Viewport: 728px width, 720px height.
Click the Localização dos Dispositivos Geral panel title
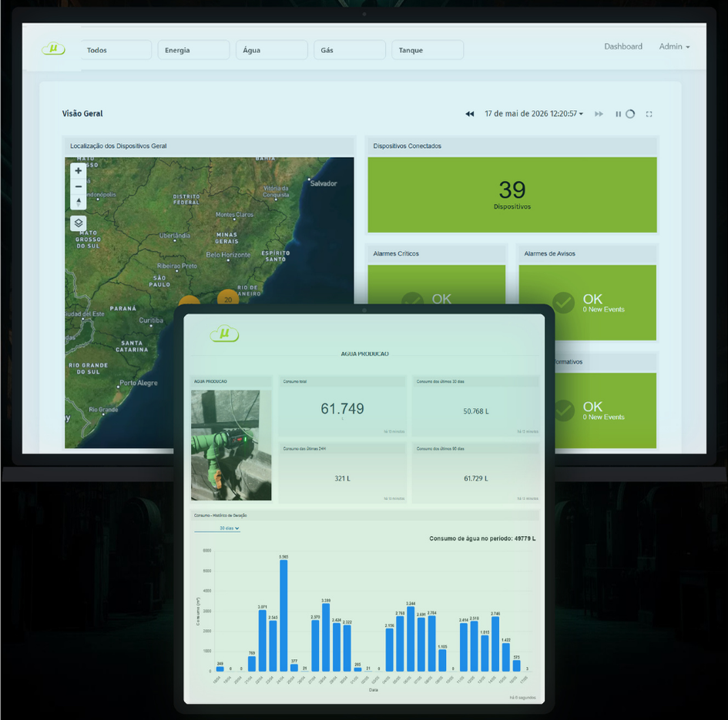(119, 146)
